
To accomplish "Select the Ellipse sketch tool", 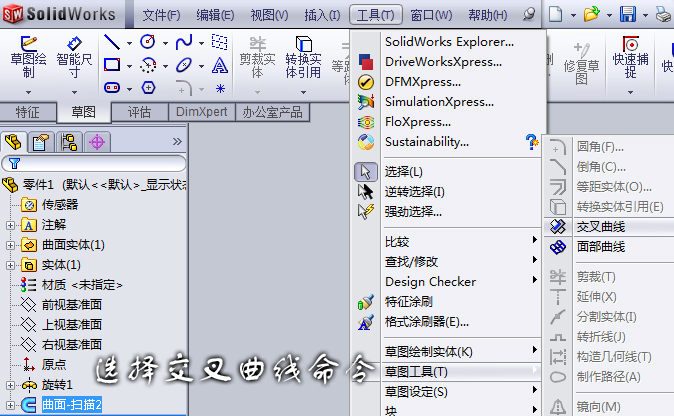I will point(184,65).
